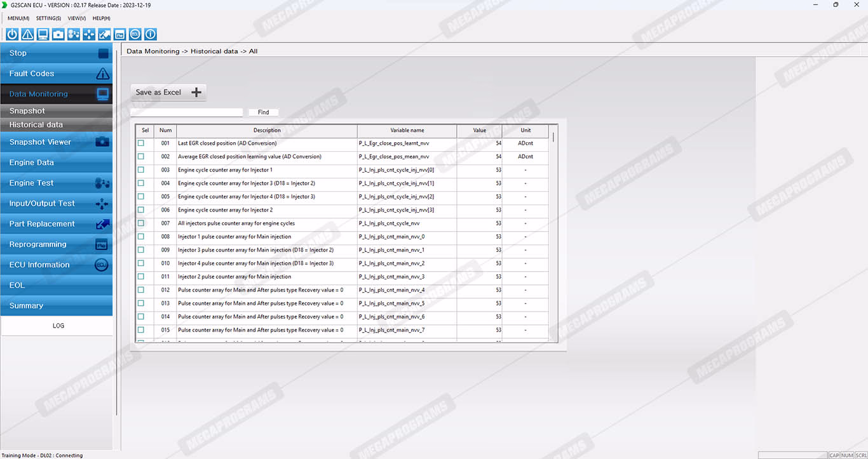
Task: Click the Save as Excel button
Action: 168,92
